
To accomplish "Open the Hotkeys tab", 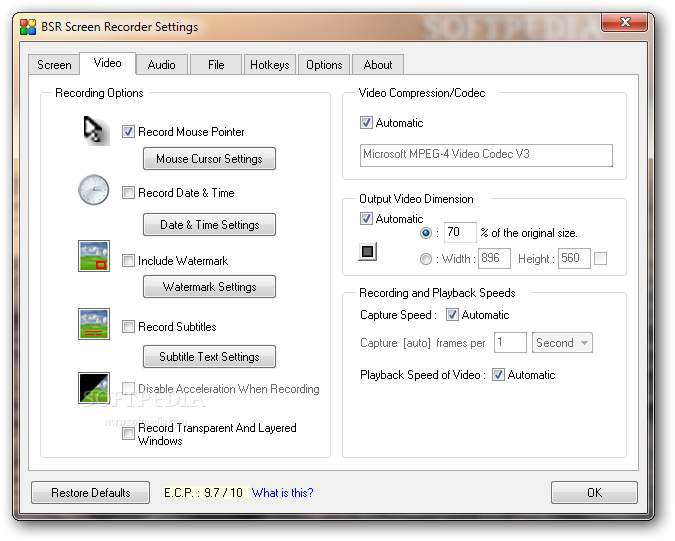I will [270, 65].
